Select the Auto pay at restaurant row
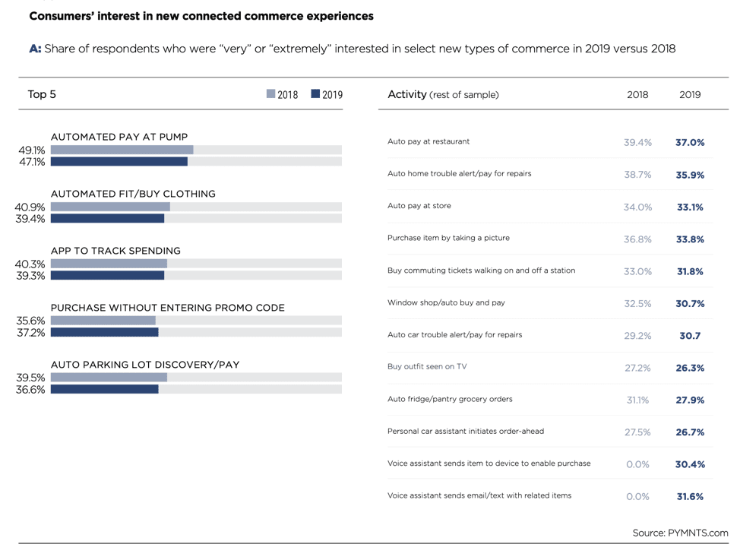 [429, 141]
